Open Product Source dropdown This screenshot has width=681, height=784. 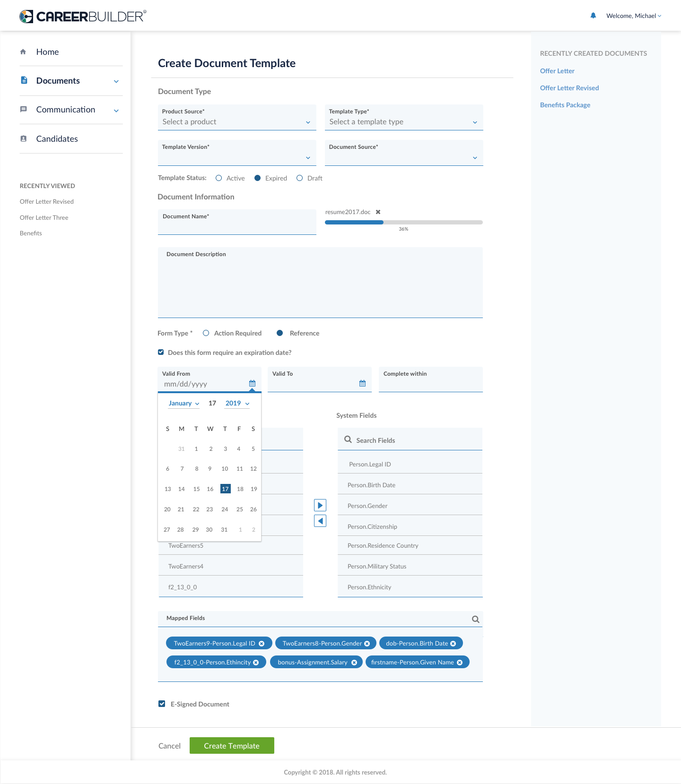click(237, 117)
